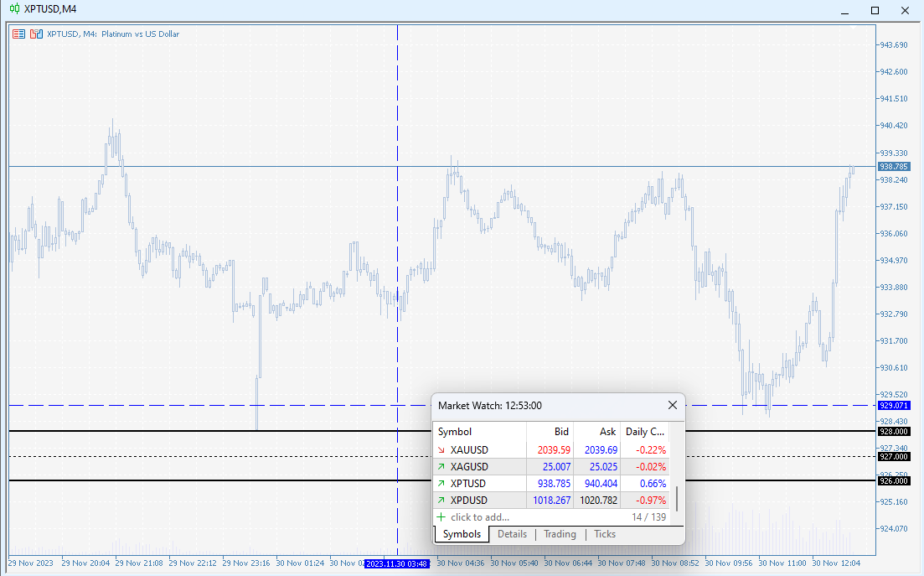Click the 14 / 139 symbol counter
The height and width of the screenshot is (576, 924).
[648, 517]
